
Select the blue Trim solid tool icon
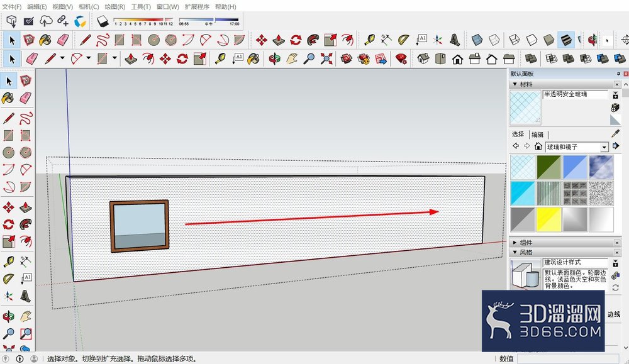pos(603,59)
